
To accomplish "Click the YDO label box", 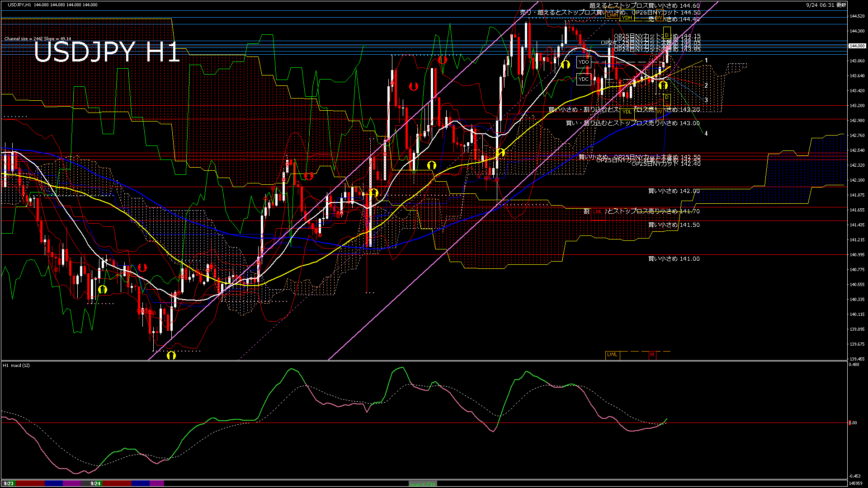I will tap(584, 62).
